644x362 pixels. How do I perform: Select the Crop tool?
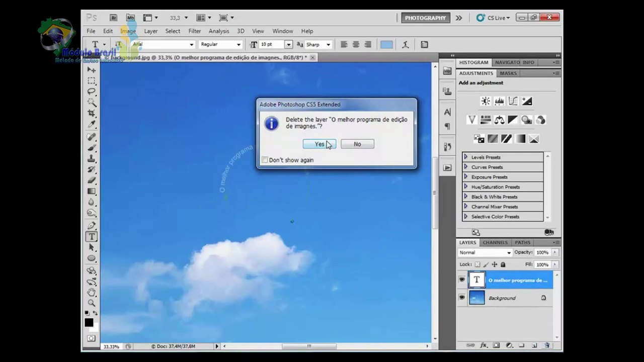(x=92, y=113)
